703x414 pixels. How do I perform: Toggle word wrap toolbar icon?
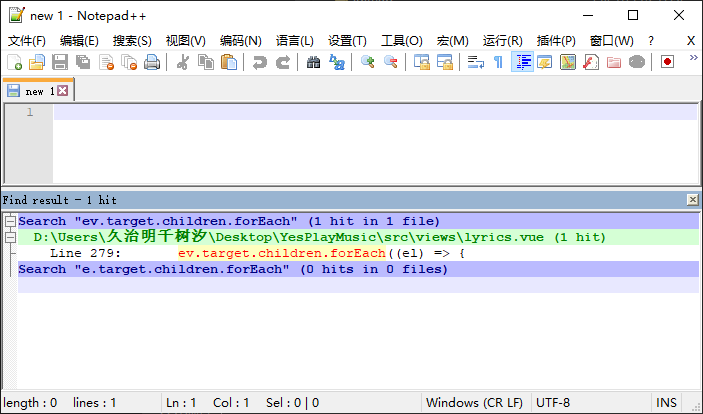476,62
